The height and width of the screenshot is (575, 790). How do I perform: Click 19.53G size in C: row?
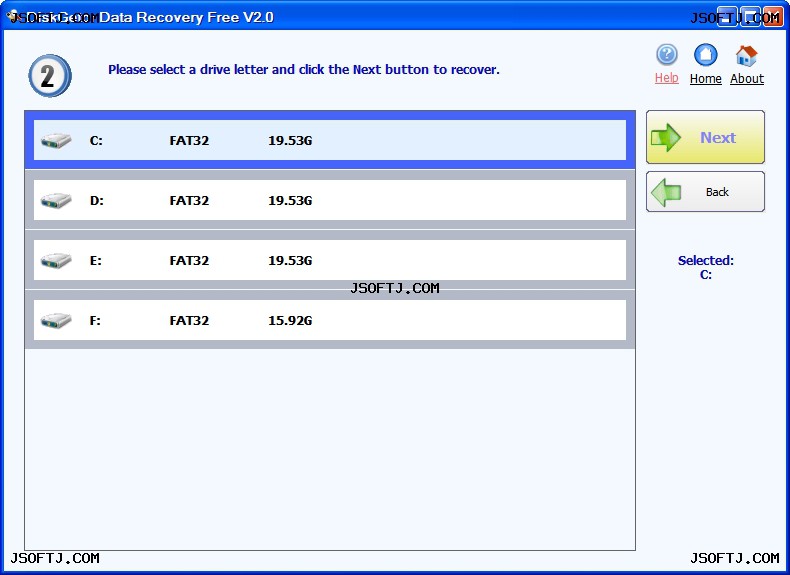[290, 141]
